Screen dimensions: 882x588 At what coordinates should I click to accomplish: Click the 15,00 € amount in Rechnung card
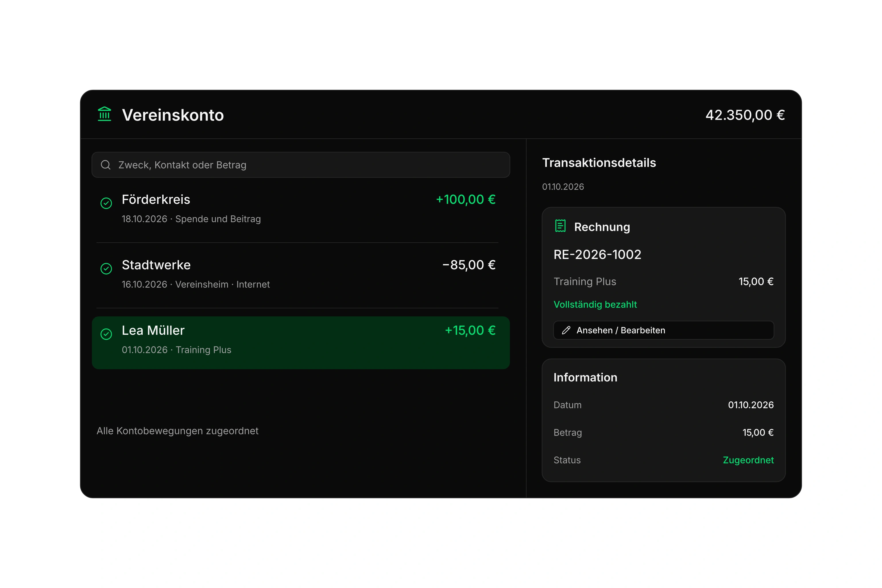click(756, 282)
